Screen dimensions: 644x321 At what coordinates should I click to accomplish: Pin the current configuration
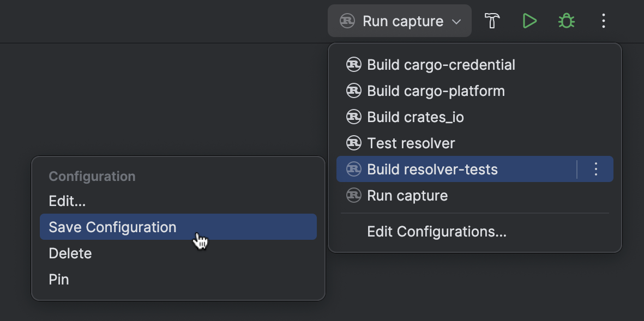(58, 279)
